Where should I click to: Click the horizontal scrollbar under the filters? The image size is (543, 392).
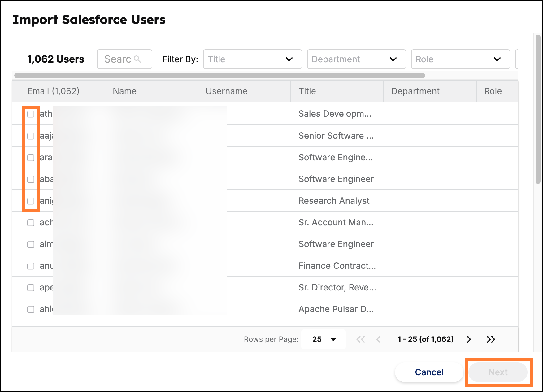(220, 76)
